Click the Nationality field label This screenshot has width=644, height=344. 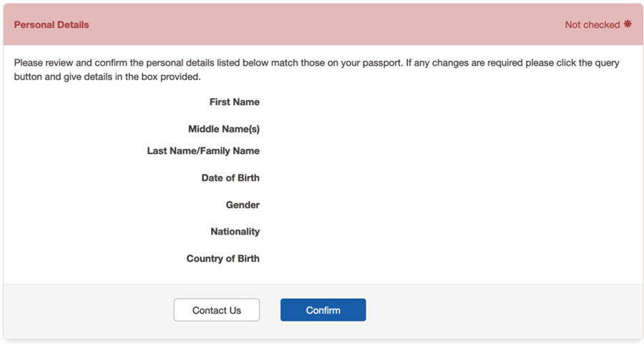click(235, 232)
